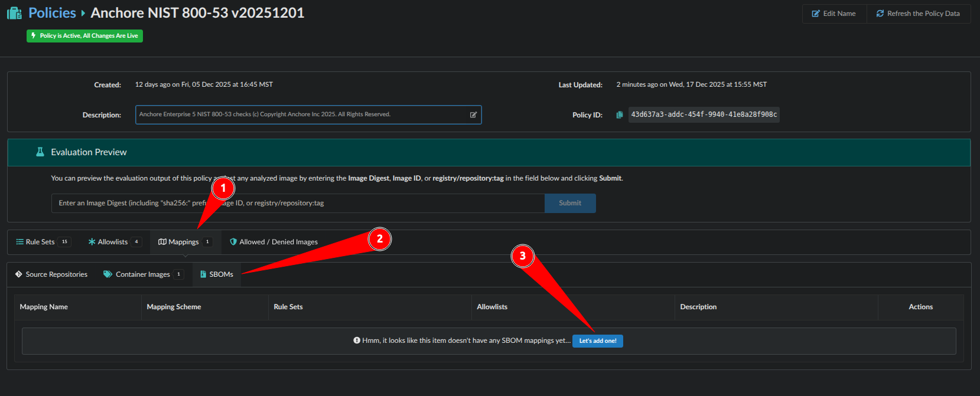Image resolution: width=980 pixels, height=396 pixels.
Task: Select the Mappings tab
Action: tap(183, 242)
